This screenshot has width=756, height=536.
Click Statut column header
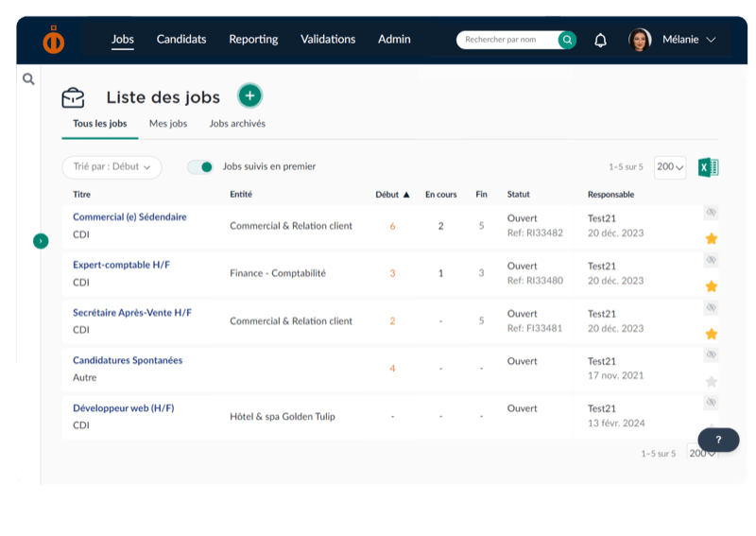(x=518, y=194)
